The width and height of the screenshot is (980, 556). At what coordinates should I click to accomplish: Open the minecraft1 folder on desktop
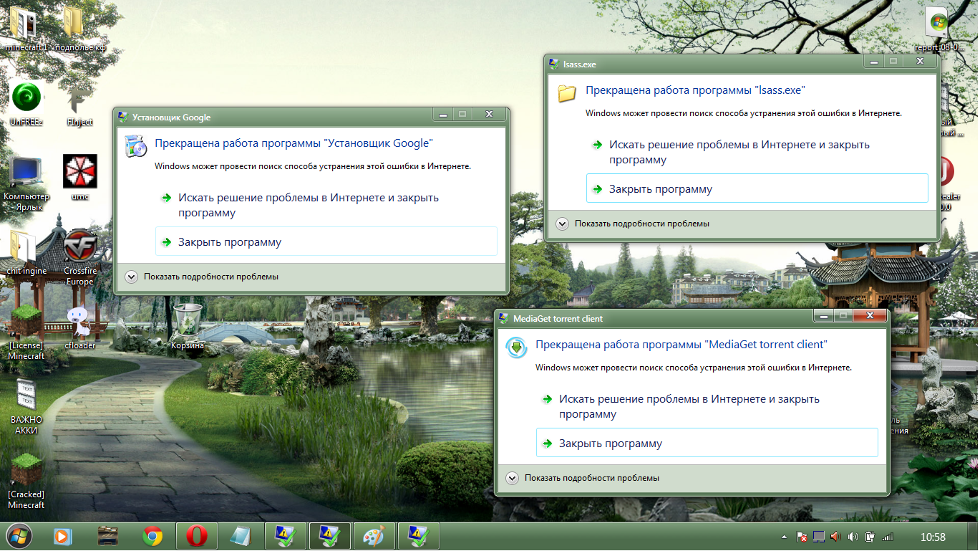pos(25,29)
